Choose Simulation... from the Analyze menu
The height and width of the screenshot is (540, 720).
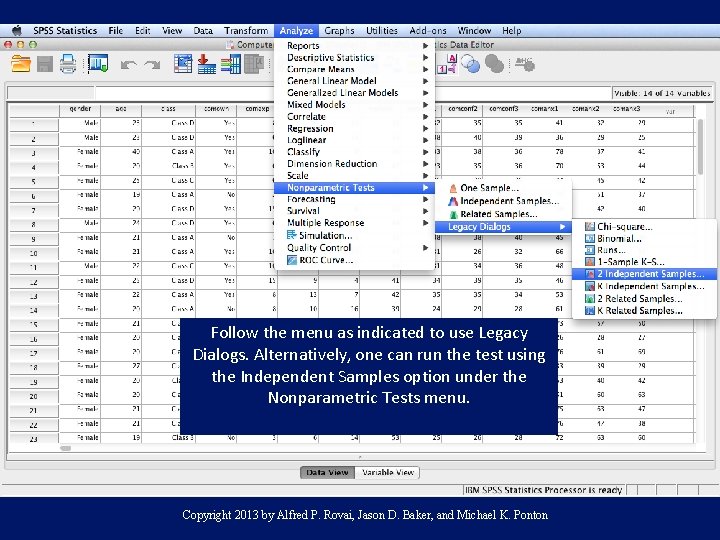[354, 236]
